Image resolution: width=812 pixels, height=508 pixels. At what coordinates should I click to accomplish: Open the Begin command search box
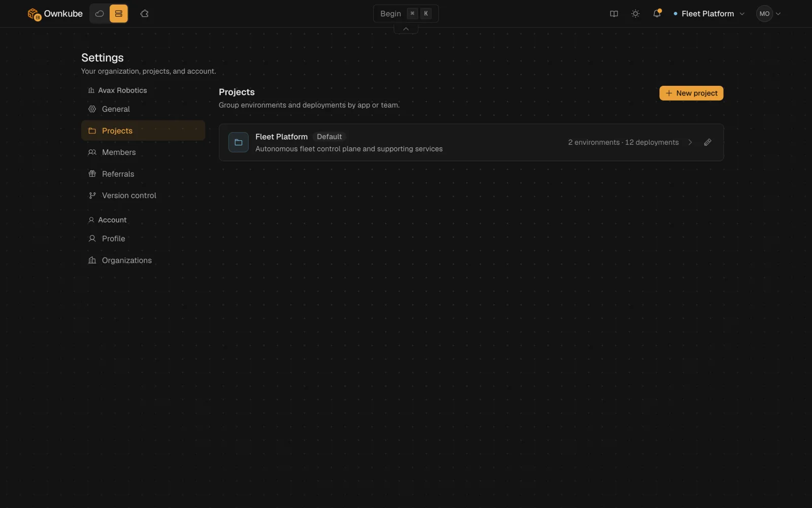click(405, 14)
